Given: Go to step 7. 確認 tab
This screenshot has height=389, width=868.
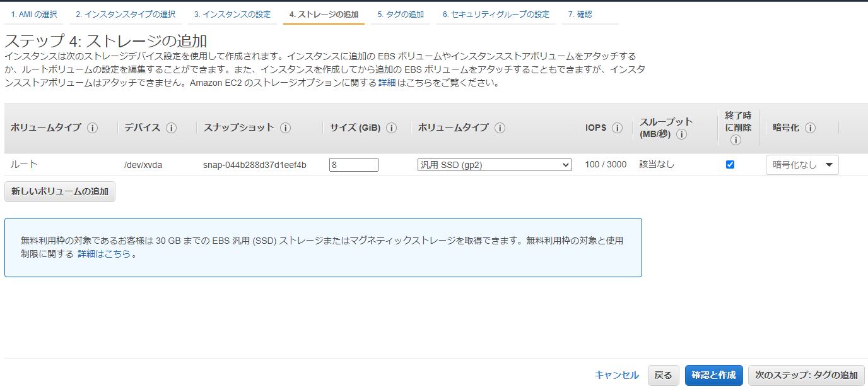Looking at the screenshot, I should (580, 14).
